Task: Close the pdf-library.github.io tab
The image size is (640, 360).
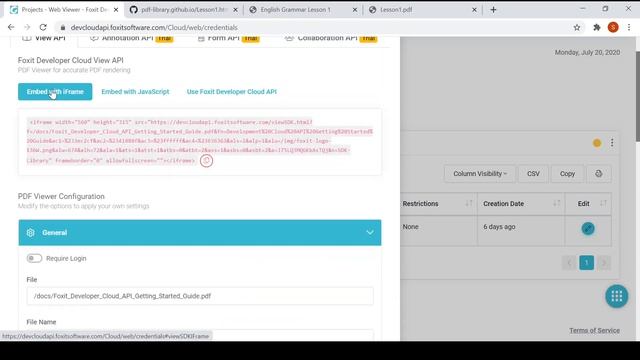Action: 235,10
